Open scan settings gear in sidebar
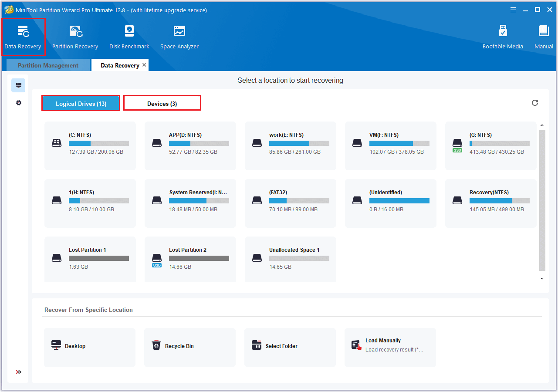Image resolution: width=558 pixels, height=392 pixels. pos(18,103)
